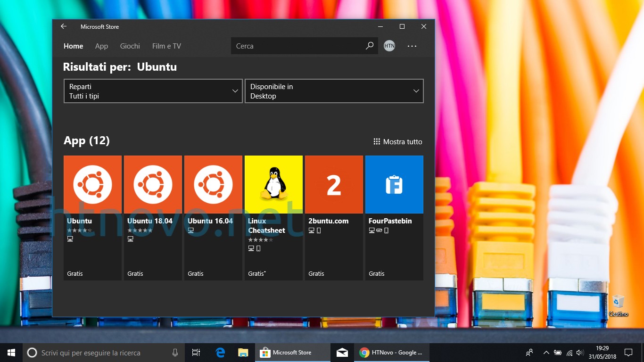This screenshot has height=362, width=644.
Task: Open the Linux Cheatsheet penguin tile
Action: [273, 184]
